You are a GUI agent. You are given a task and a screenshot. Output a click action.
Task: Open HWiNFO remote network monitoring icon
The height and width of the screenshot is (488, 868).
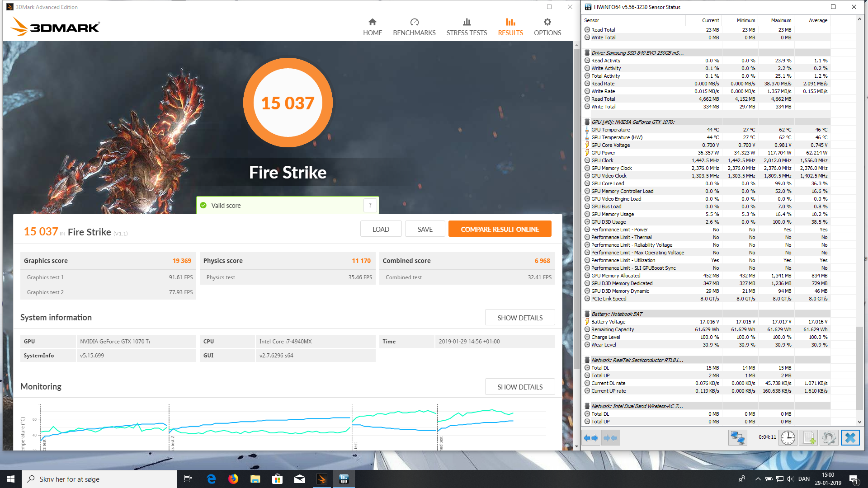coord(737,437)
